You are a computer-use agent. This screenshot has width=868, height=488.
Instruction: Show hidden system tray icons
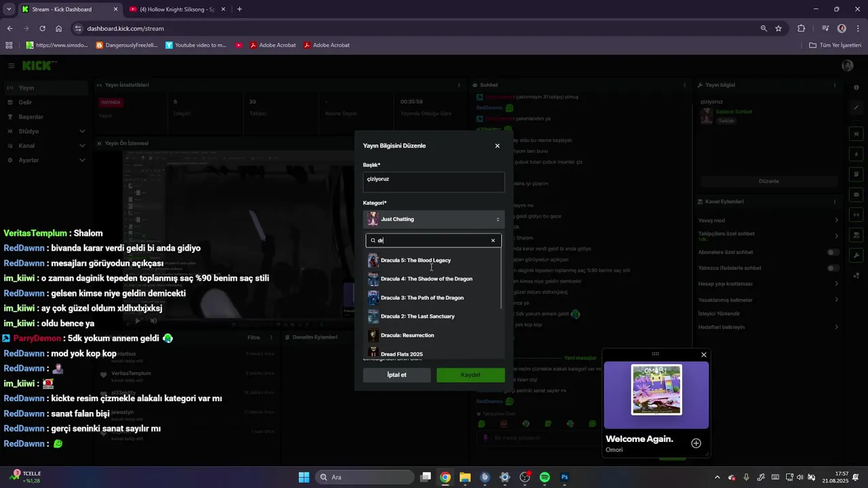pos(717,477)
